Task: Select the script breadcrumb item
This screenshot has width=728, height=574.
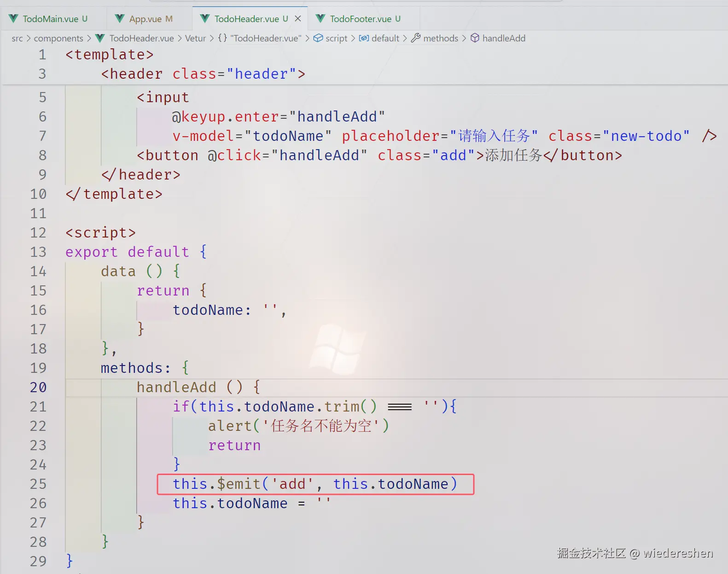Action: [x=337, y=38]
